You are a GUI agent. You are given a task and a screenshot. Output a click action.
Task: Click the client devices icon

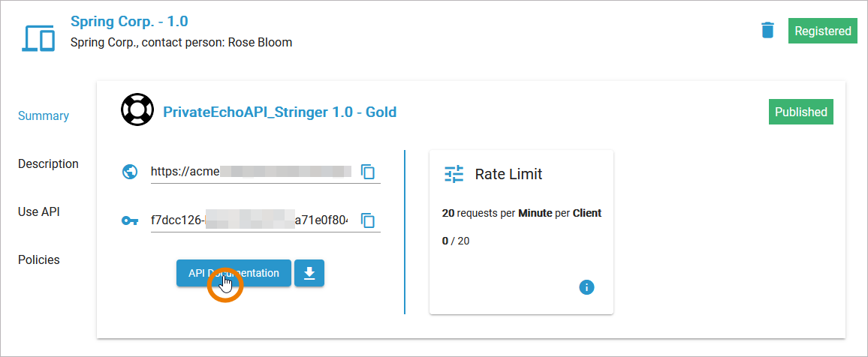[38, 38]
